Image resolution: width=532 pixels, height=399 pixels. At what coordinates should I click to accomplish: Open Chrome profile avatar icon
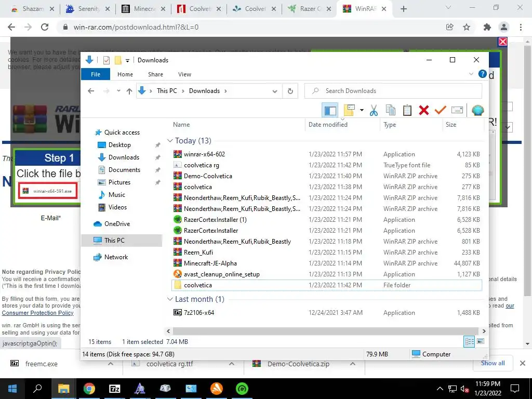[504, 27]
